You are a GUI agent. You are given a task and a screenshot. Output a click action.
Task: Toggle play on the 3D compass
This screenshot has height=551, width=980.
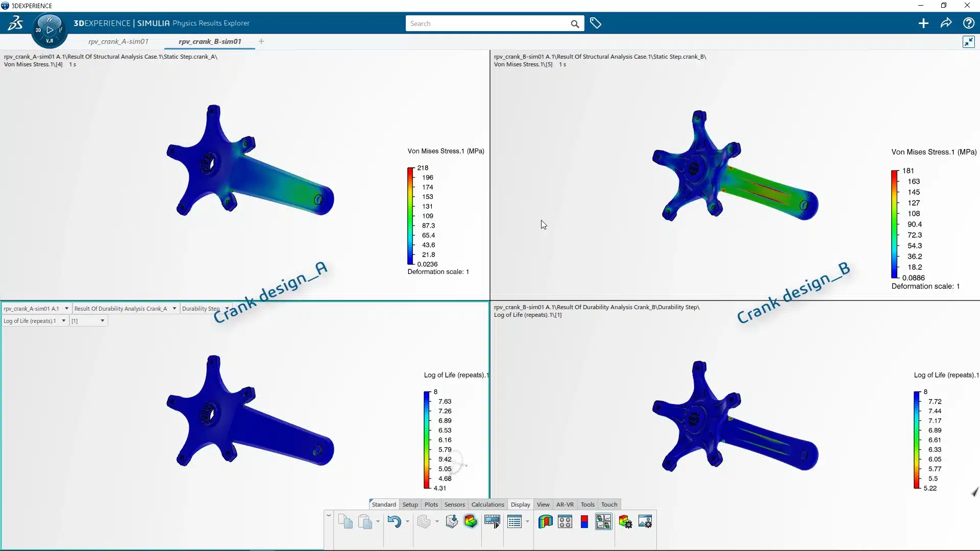click(x=50, y=29)
